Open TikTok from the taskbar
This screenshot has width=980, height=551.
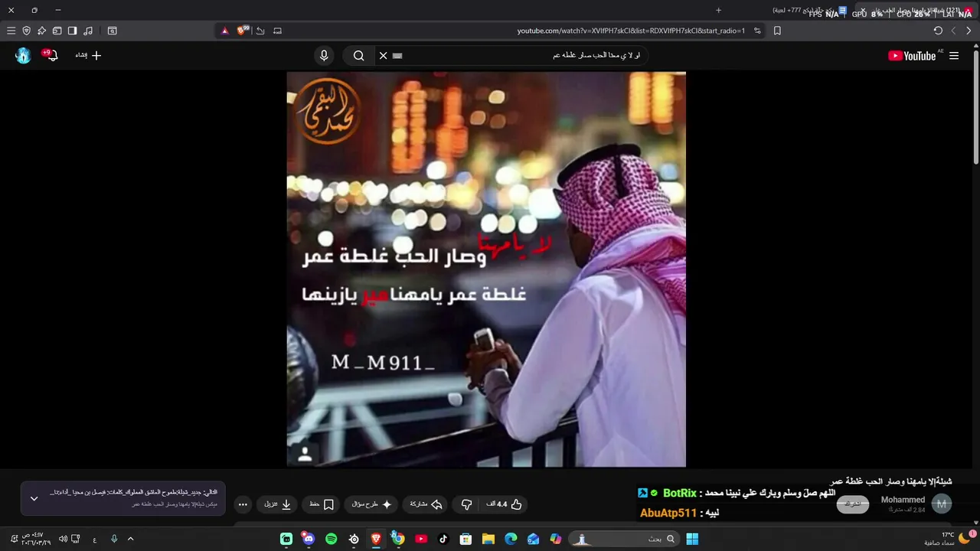pyautogui.click(x=443, y=539)
